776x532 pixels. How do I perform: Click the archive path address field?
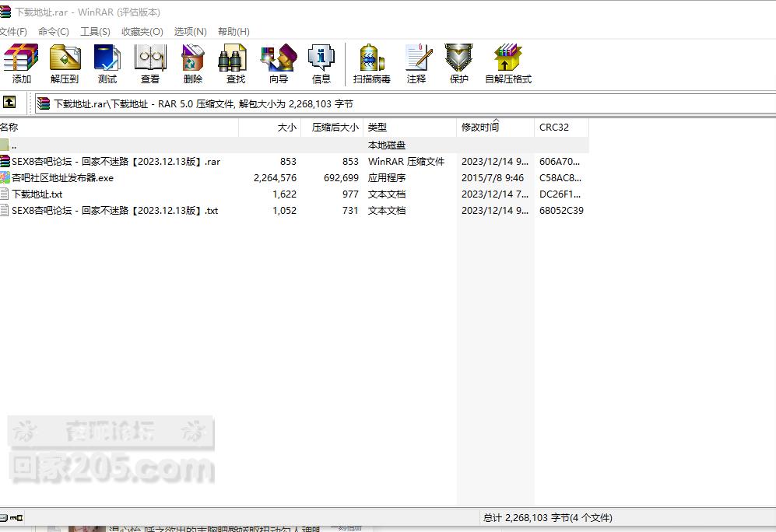tap(405, 103)
